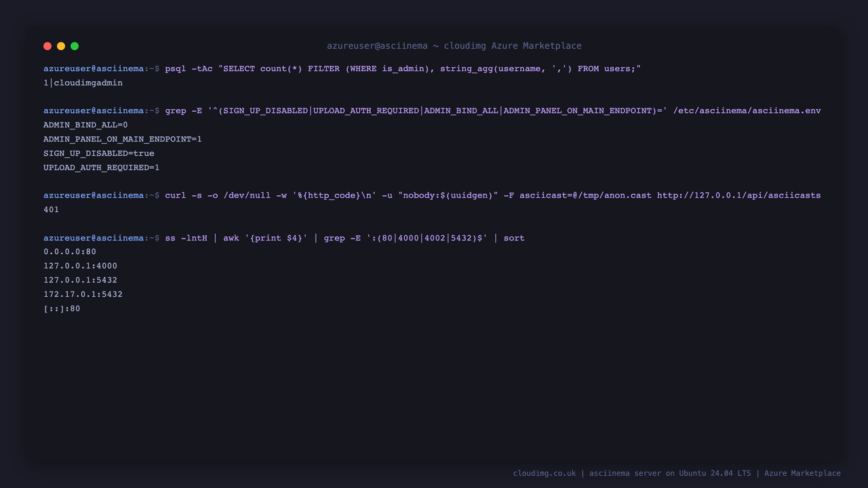Select the SIGN_UP_DISABLED=true output line
The image size is (868, 488).
[99, 153]
